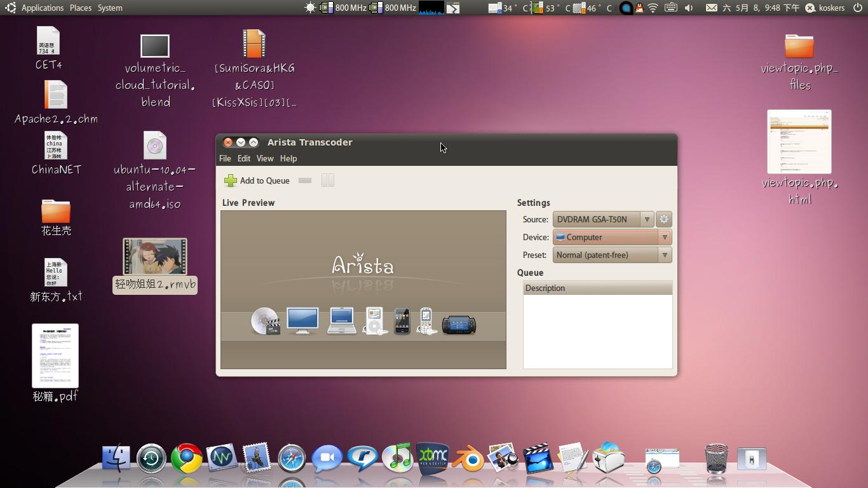Screen dimensions: 868x488
Task: Click the brightness sun icon in top panel
Action: click(x=310, y=8)
